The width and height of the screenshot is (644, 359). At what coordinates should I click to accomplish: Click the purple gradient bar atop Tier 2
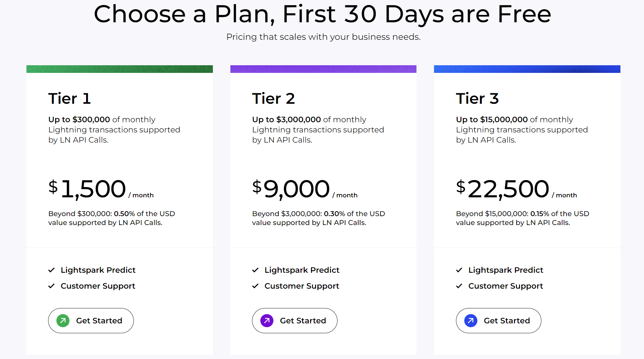pos(323,69)
